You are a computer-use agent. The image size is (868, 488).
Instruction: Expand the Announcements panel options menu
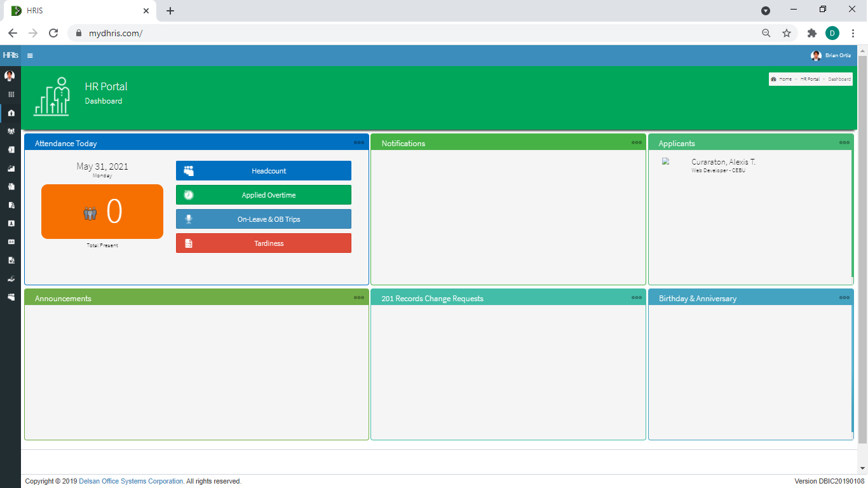pyautogui.click(x=359, y=298)
